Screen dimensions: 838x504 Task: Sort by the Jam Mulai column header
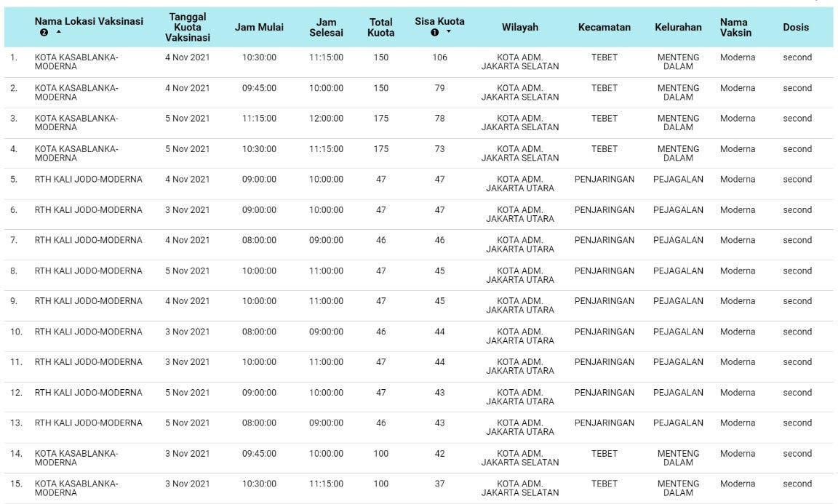tap(259, 27)
